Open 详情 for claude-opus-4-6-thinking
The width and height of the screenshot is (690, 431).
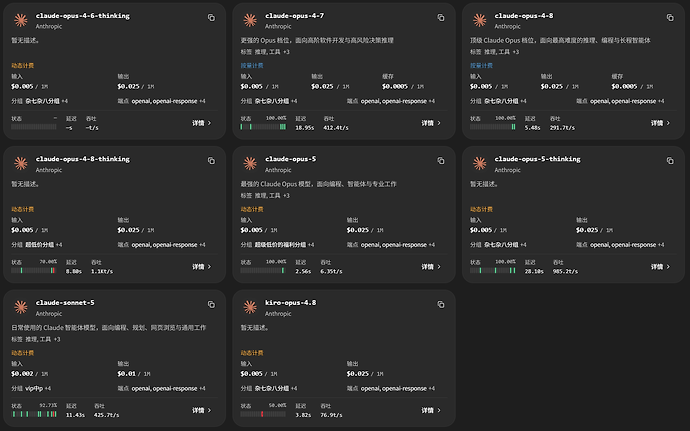coord(202,123)
